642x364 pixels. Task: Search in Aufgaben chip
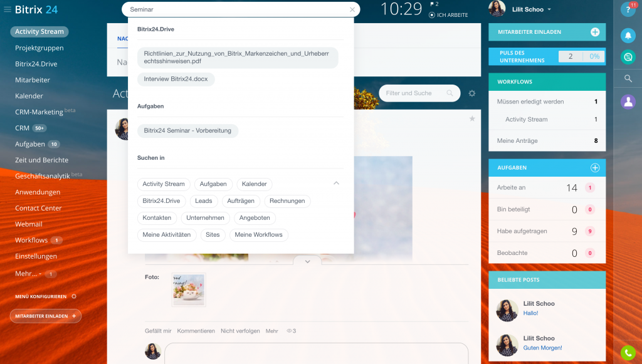pos(213,184)
